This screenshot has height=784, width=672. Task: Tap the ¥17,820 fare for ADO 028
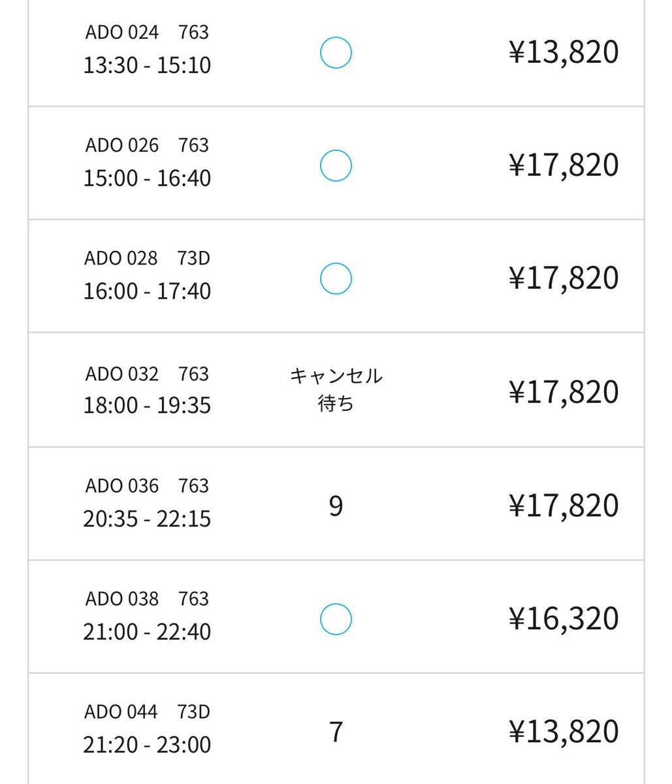[564, 278]
